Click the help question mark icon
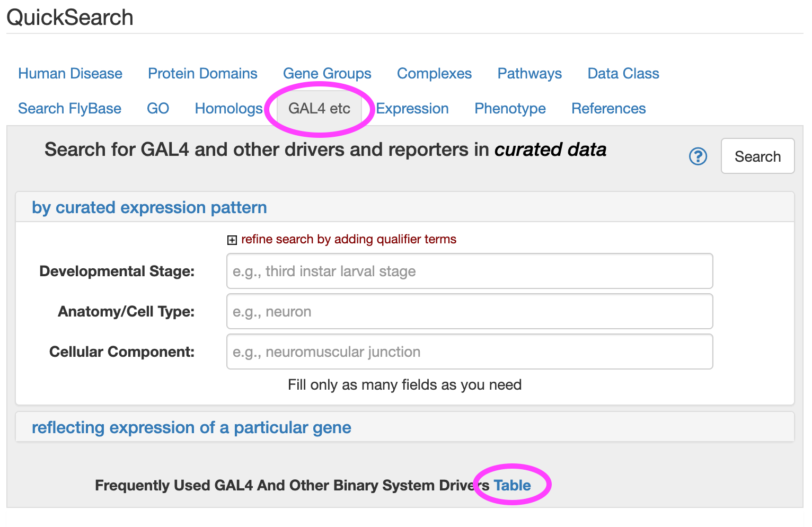Viewport: 812px width, 527px height. [698, 156]
